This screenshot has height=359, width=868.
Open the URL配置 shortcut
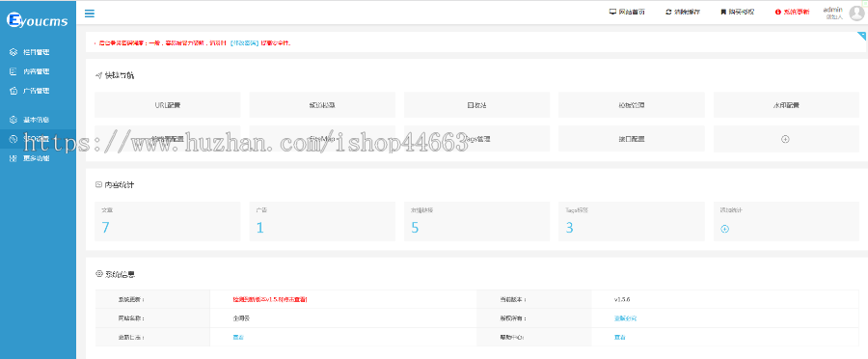[x=167, y=104]
